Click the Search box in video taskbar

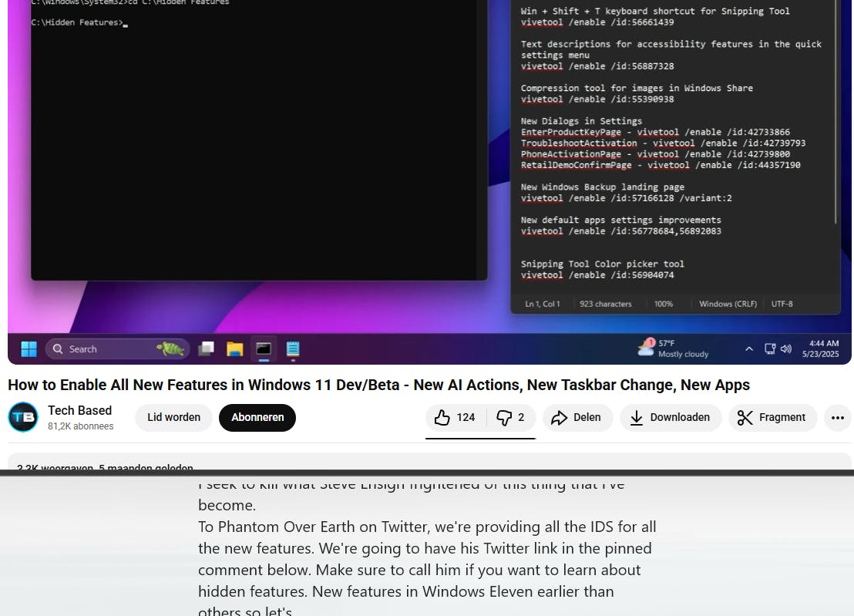point(118,349)
